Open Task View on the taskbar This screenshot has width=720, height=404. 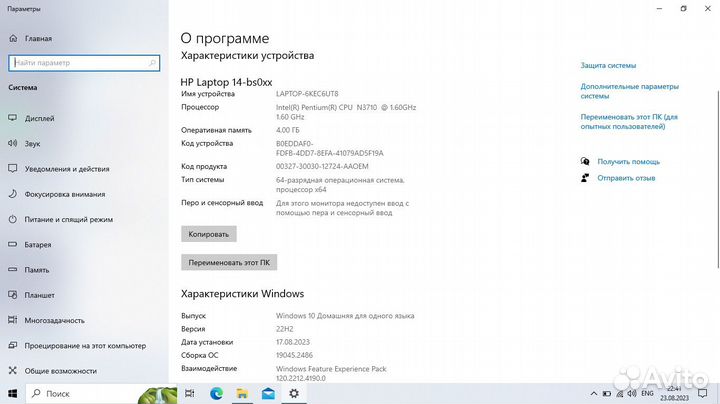point(190,393)
